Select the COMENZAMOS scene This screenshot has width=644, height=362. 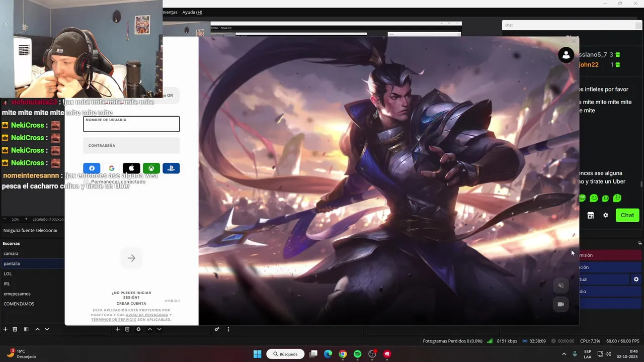[x=32, y=304]
